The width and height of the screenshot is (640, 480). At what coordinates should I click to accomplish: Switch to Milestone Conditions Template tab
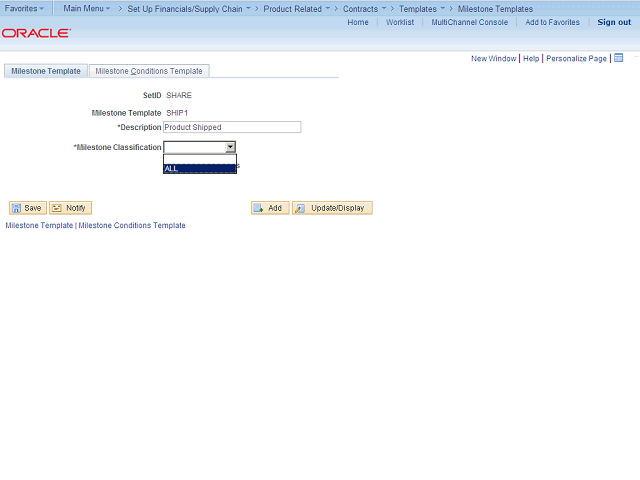[x=149, y=71]
